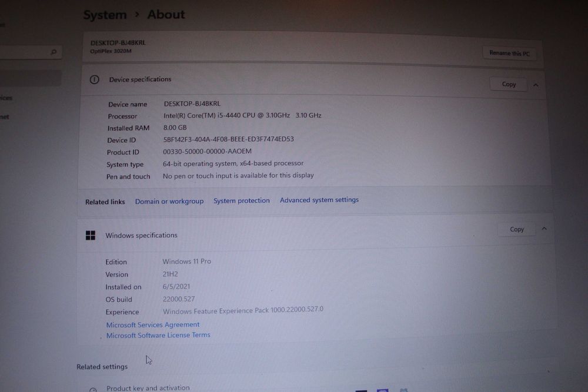Click the info icon beside Device specifications

coord(94,79)
